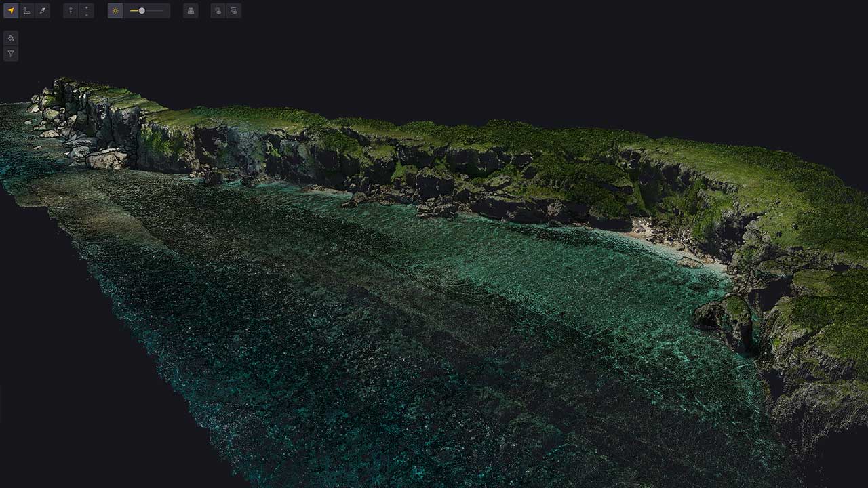Select the annotation pen tool
Screen dimensions: 868x488
[x=42, y=10]
